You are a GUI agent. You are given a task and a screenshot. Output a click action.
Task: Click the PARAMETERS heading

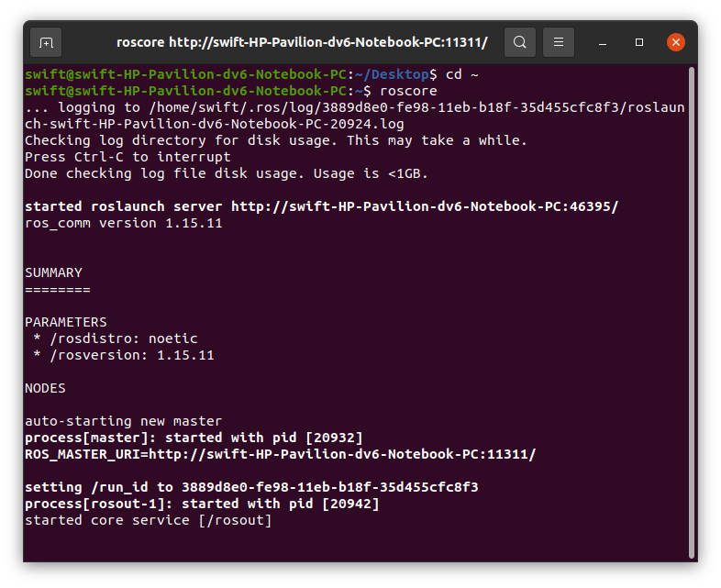pyautogui.click(x=66, y=322)
